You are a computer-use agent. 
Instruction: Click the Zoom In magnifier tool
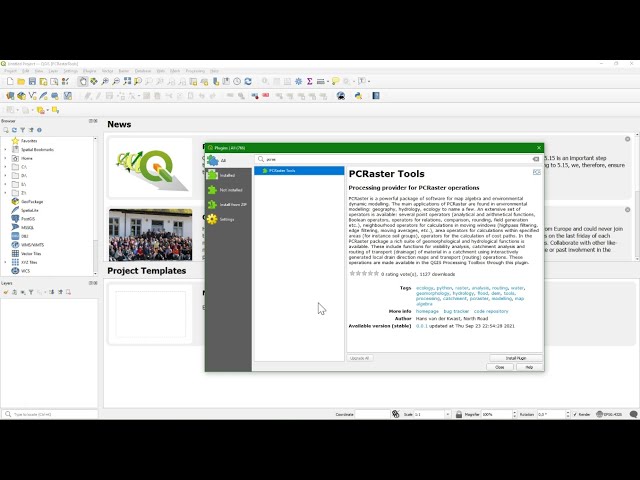(105, 82)
